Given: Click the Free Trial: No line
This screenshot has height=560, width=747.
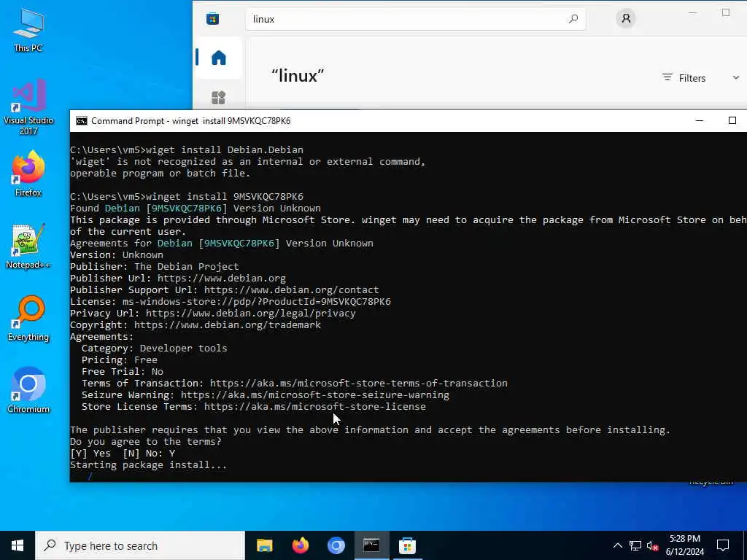Looking at the screenshot, I should [123, 371].
